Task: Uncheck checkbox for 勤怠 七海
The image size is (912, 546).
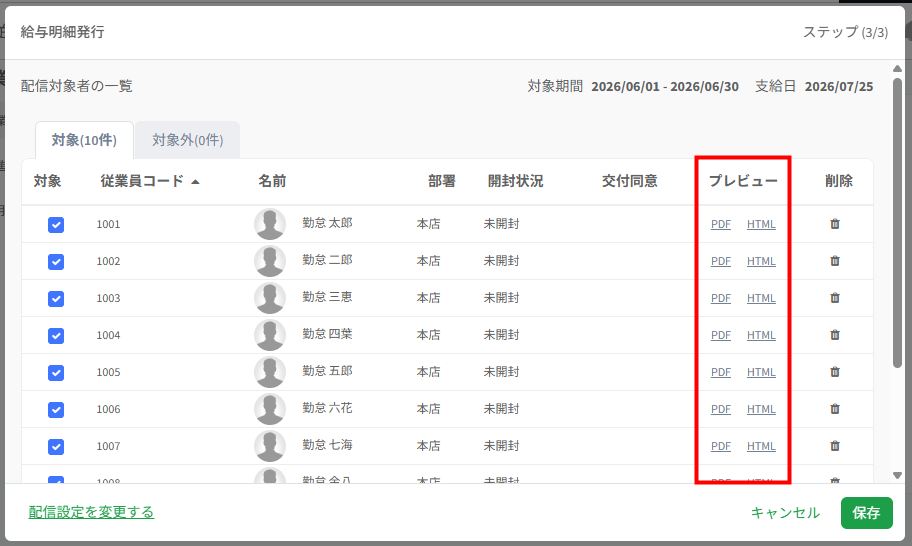Action: coord(56,447)
